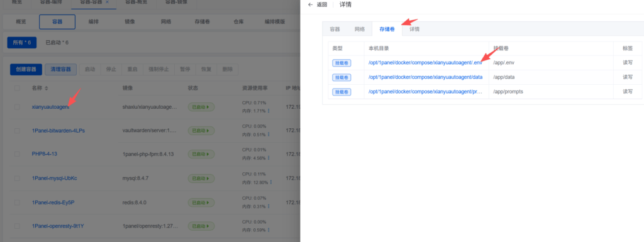The width and height of the screenshot is (644, 242).
Task: Go to 存储卷 section in container nav
Action: tap(202, 22)
